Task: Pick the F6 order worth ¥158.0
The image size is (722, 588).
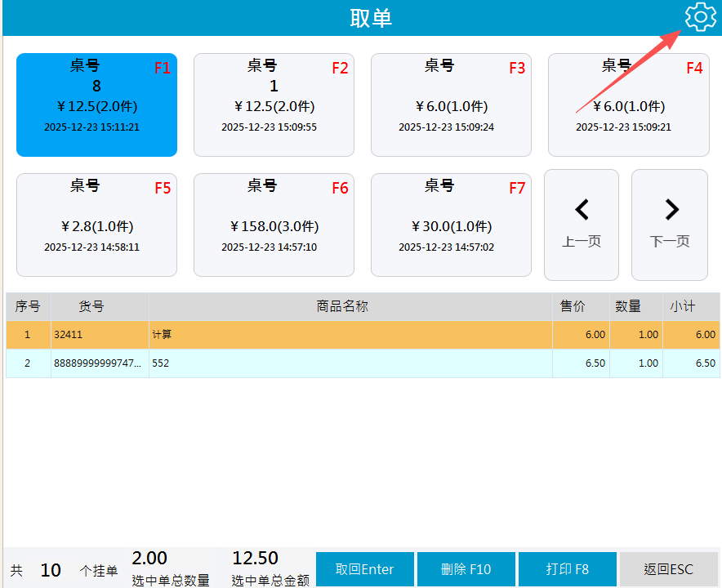Action: pyautogui.click(x=274, y=225)
